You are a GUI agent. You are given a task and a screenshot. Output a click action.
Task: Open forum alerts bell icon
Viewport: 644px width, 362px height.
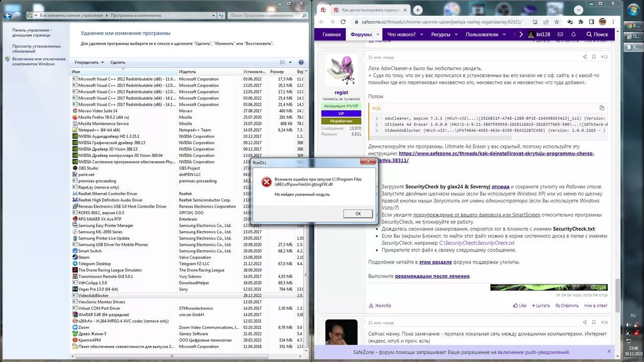573,34
